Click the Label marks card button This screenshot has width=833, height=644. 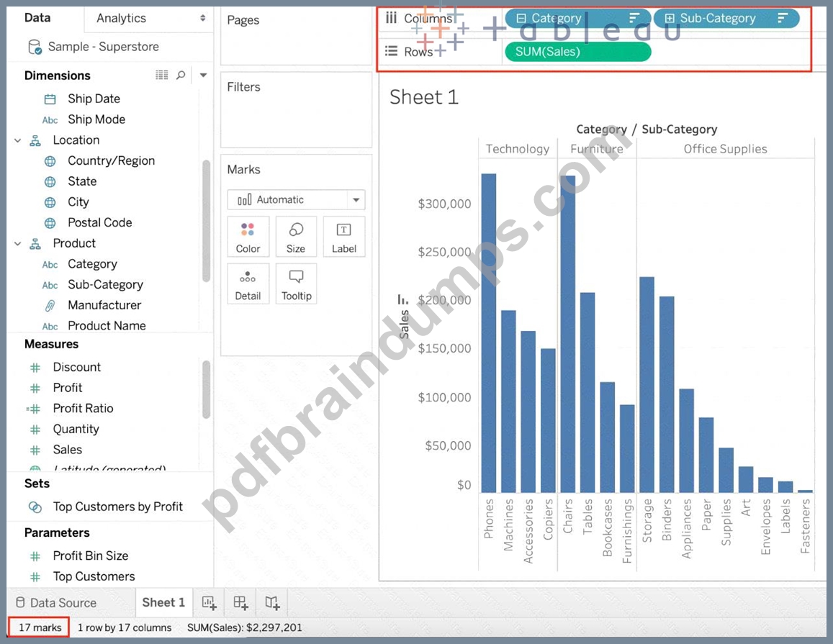click(x=343, y=237)
